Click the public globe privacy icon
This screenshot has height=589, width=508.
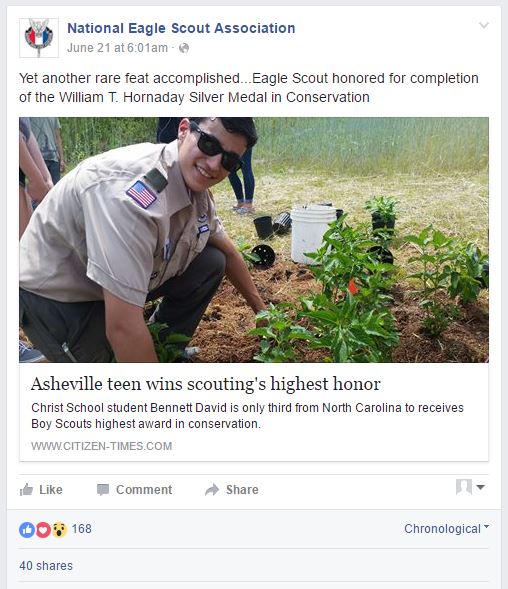pos(184,48)
